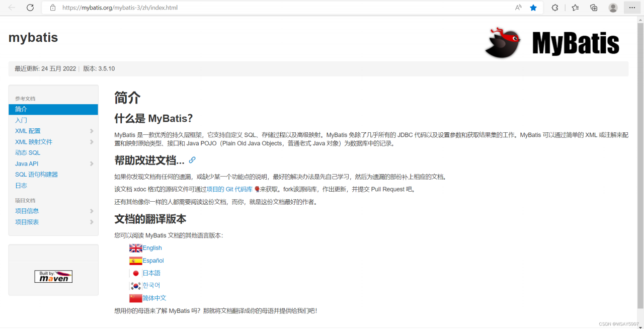This screenshot has width=644, height=329.
Task: Open the 한국어 translation link
Action: tap(151, 285)
